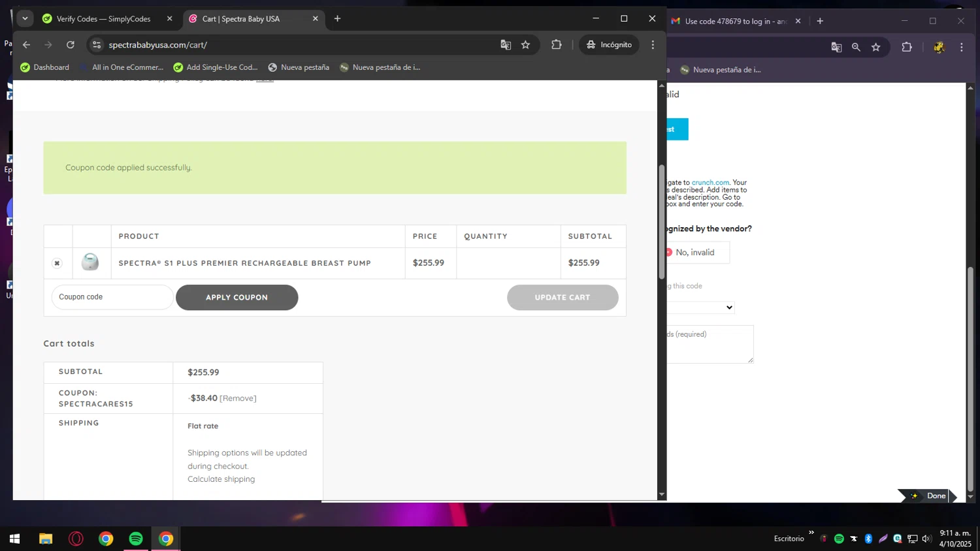Click the Apply Coupon button
Viewport: 980px width, 551px height.
pyautogui.click(x=237, y=297)
